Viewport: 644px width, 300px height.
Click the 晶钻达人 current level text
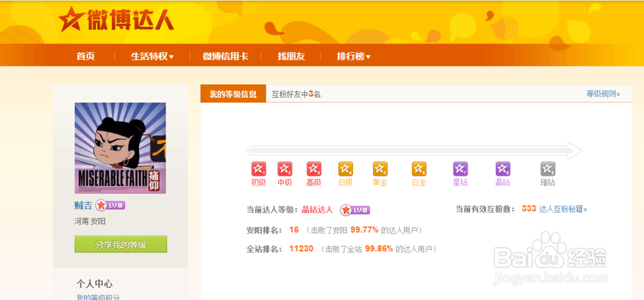click(x=317, y=209)
